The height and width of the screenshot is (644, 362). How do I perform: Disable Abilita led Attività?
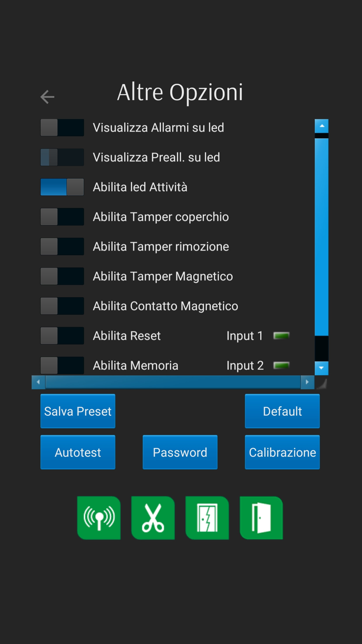[x=62, y=187]
